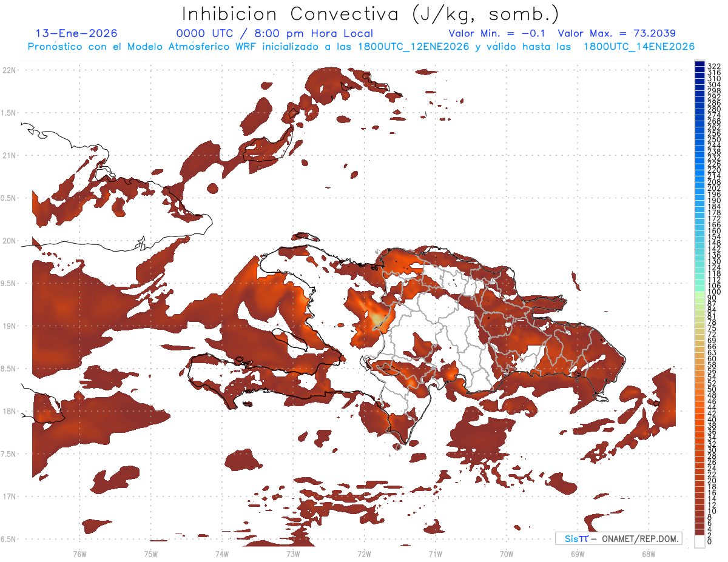The height and width of the screenshot is (562, 728).
Task: Pick the pale green swatch beside 100
Action: pyautogui.click(x=699, y=293)
